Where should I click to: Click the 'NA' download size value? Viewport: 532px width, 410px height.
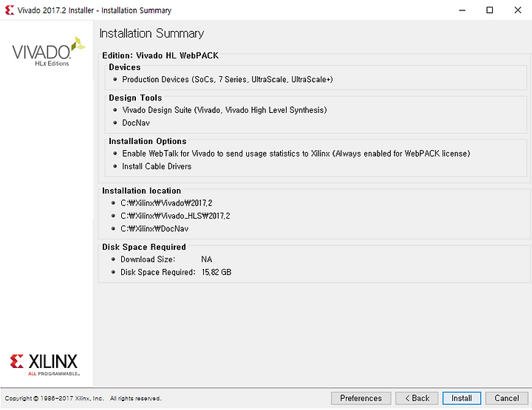coord(207,259)
